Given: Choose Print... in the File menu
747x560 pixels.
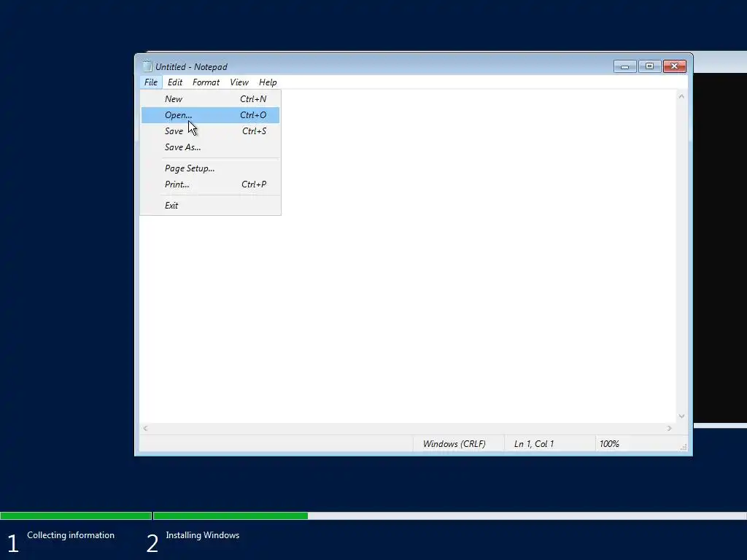Looking at the screenshot, I should pyautogui.click(x=210, y=184).
